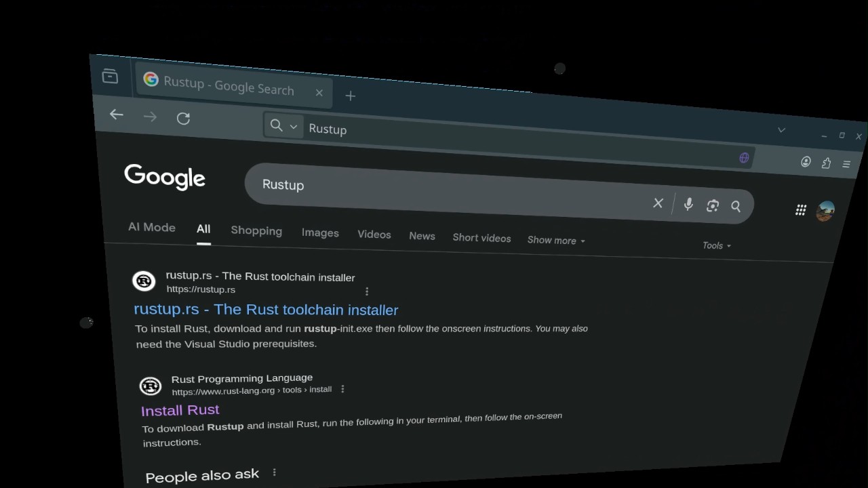This screenshot has height=488, width=868.
Task: Open the Tools dropdown
Action: pyautogui.click(x=717, y=245)
